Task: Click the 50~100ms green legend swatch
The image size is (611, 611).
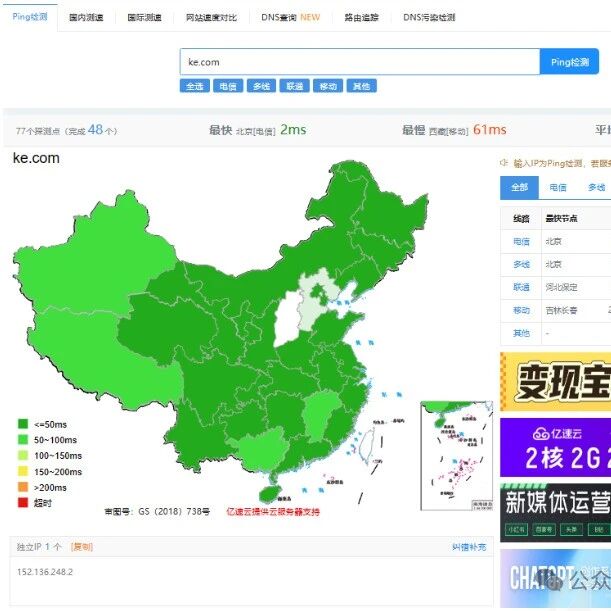Action: 23,440
